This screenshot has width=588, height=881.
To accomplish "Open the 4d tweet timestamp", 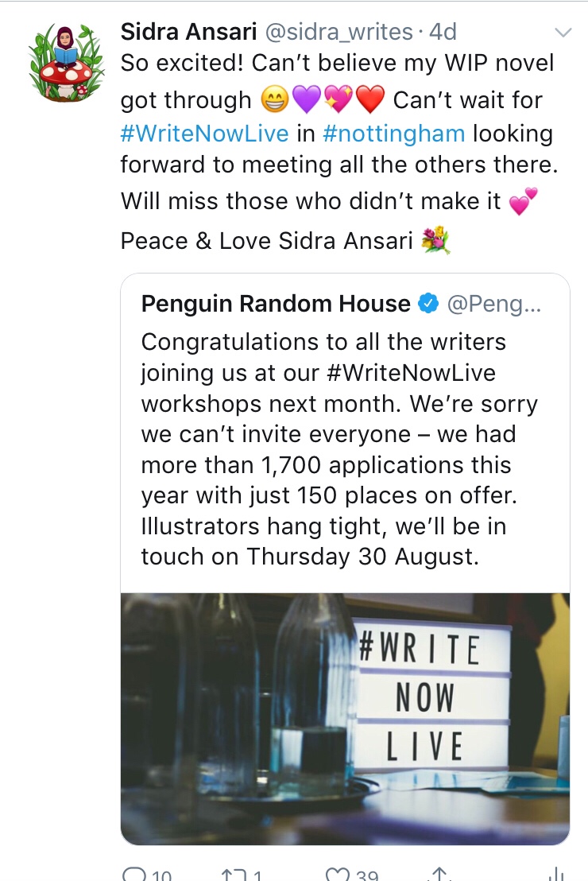I will click(443, 32).
